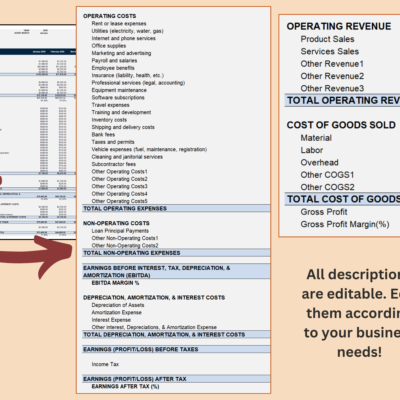
Task: Select 'Other Revenue1' row
Action: pos(332,64)
